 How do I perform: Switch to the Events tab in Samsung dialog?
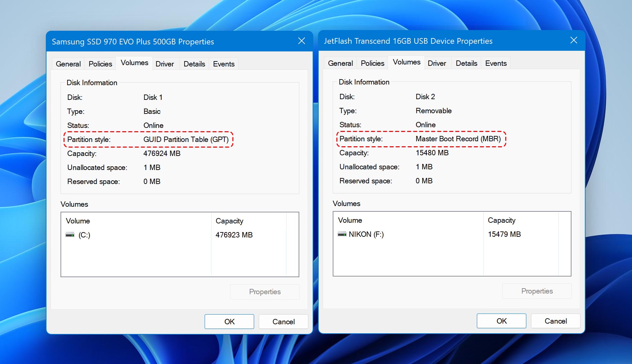coord(223,64)
